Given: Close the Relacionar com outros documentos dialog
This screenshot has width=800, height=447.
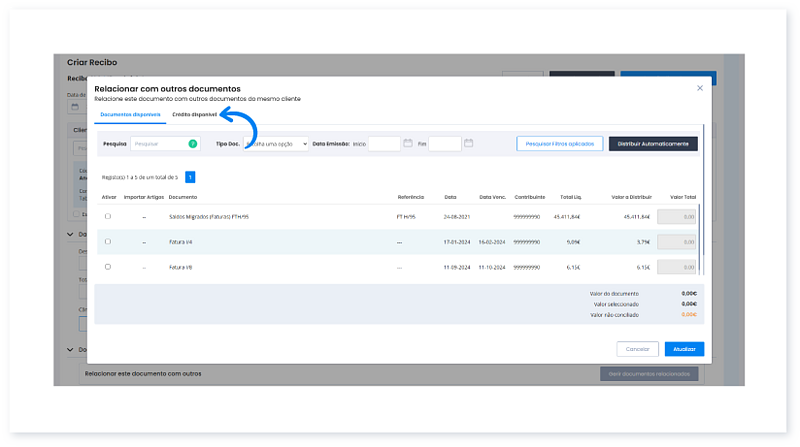Looking at the screenshot, I should (699, 88).
